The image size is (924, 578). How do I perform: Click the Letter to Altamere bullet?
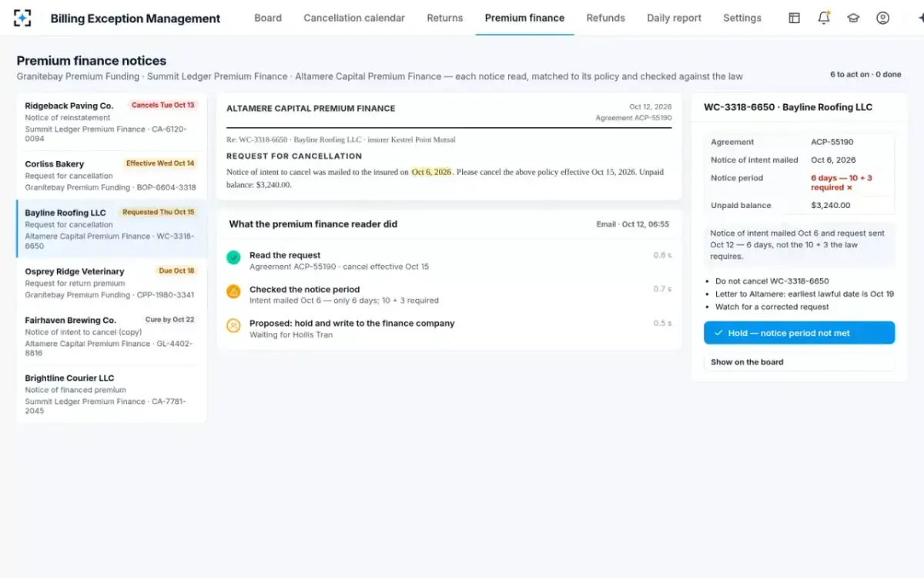click(805, 294)
